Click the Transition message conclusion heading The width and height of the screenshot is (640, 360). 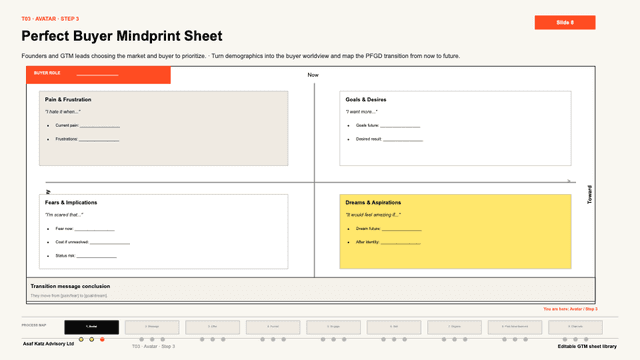70,286
